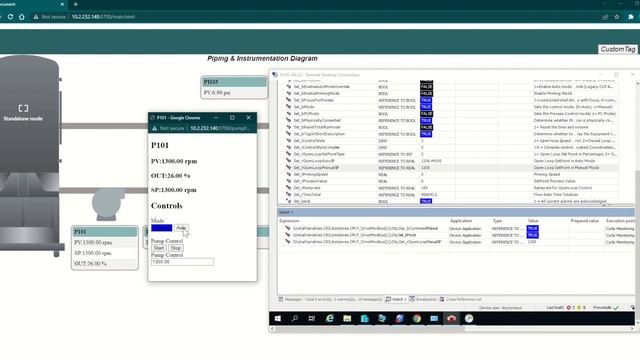Switch to the Breakpoints tab

point(423,299)
